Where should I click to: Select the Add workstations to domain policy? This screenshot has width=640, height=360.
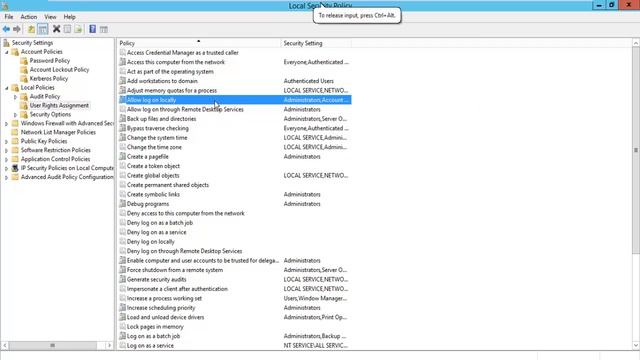click(162, 81)
